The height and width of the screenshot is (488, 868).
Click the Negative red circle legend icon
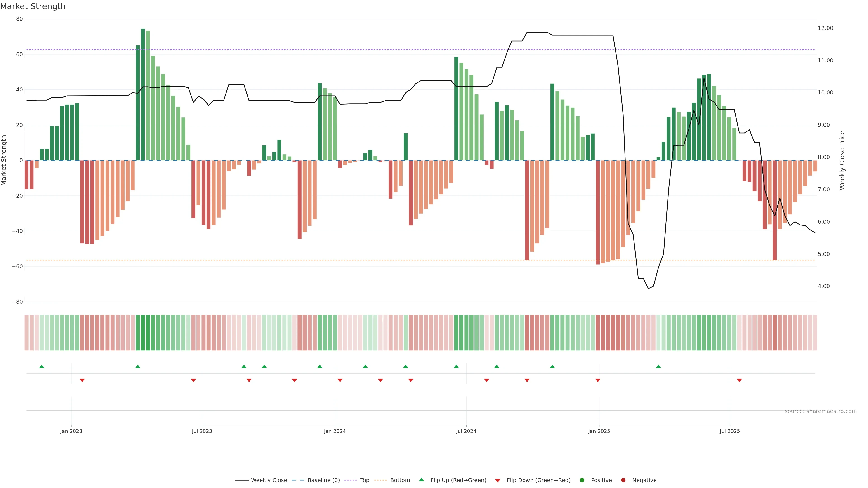(x=623, y=480)
